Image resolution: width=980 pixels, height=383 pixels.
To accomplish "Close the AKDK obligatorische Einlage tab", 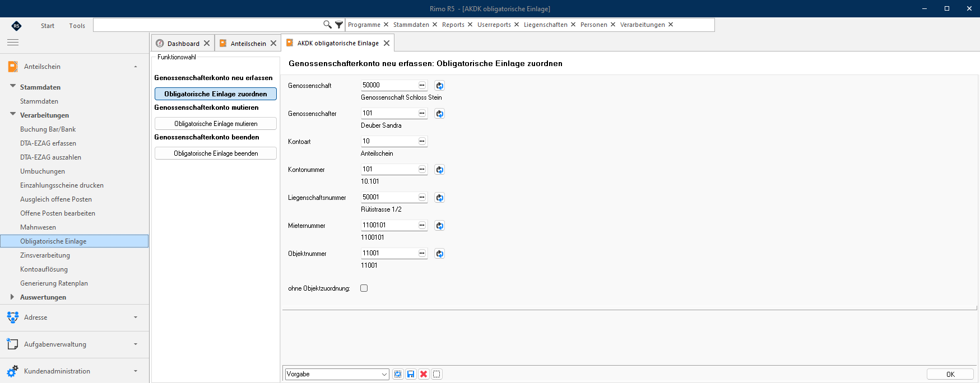I will point(387,43).
